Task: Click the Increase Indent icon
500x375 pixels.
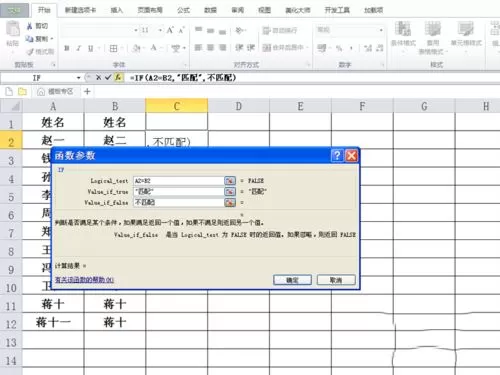Action: (251, 48)
